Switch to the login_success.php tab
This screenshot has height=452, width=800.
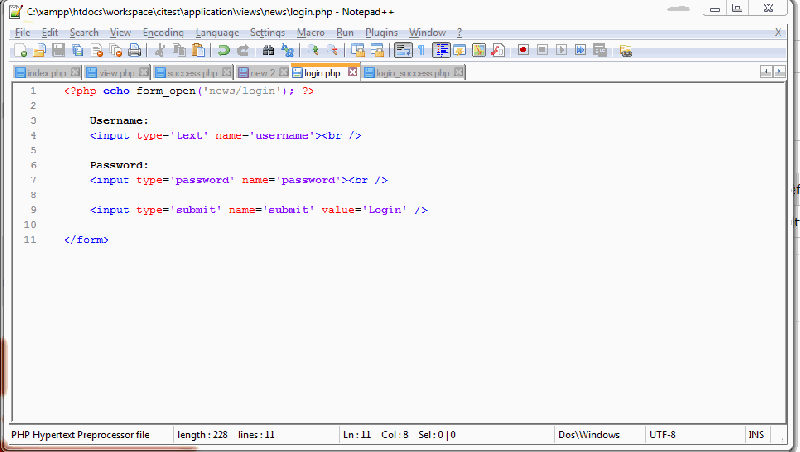pyautogui.click(x=413, y=73)
